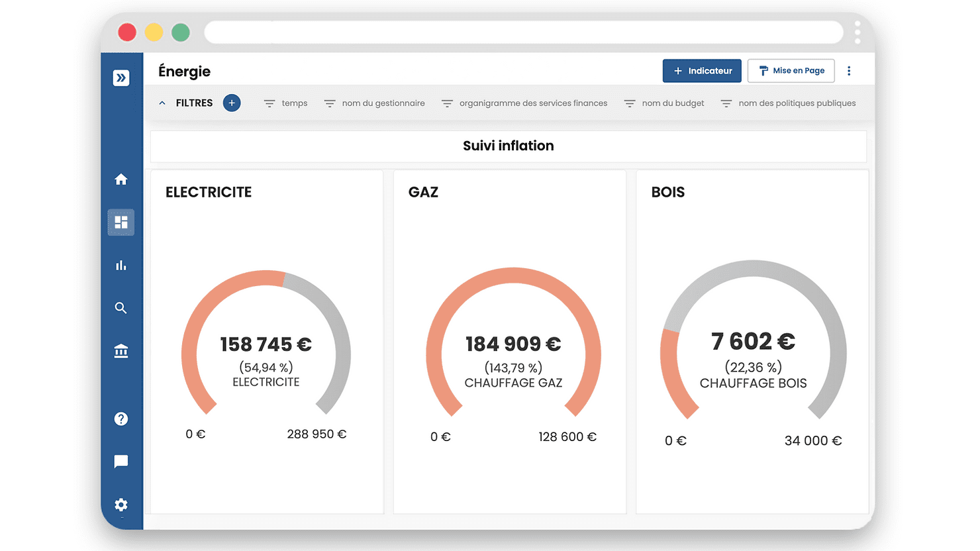The width and height of the screenshot is (980, 551).
Task: Click the 7 602 € value
Action: pos(754,341)
